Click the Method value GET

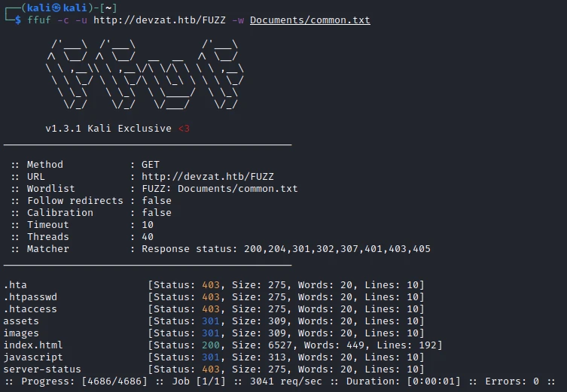point(151,165)
